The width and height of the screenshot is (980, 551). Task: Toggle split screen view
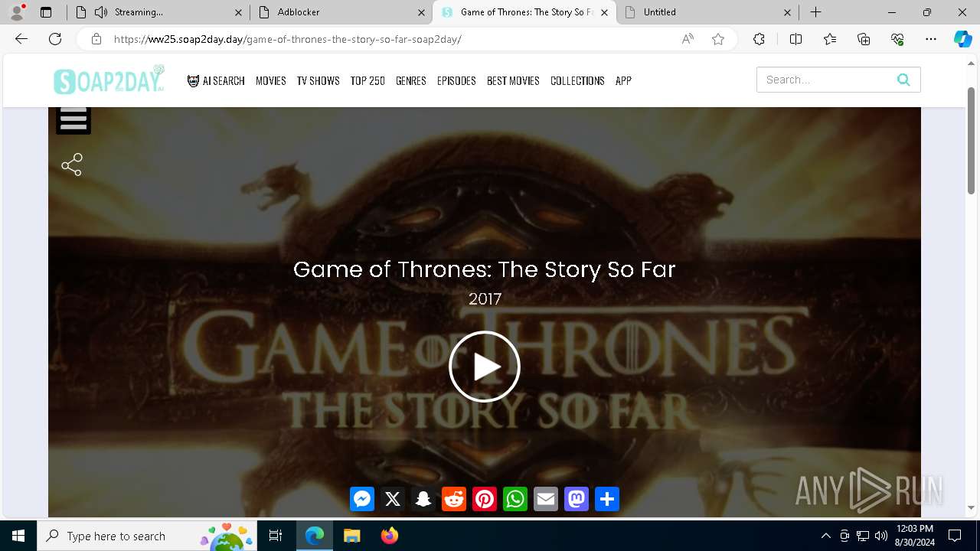(795, 39)
